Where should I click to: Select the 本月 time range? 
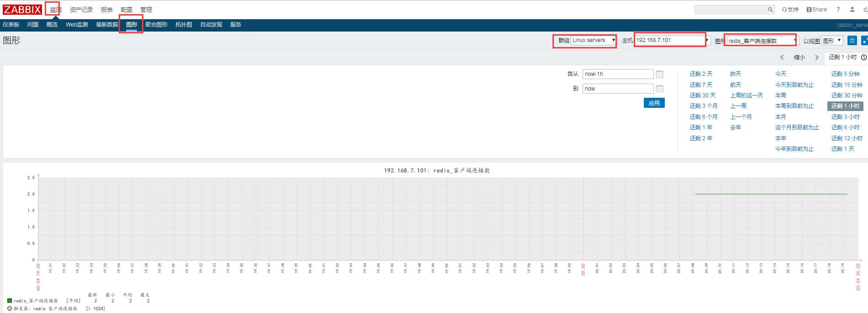coord(781,117)
